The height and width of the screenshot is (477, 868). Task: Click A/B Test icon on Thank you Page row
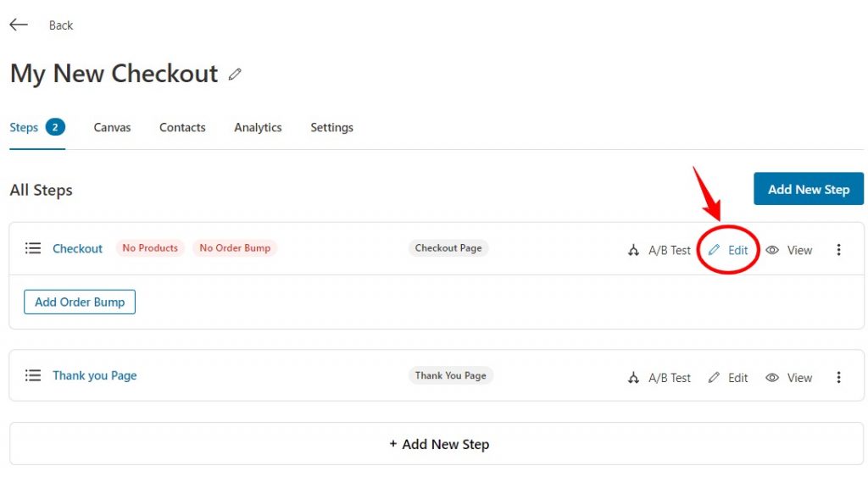634,377
